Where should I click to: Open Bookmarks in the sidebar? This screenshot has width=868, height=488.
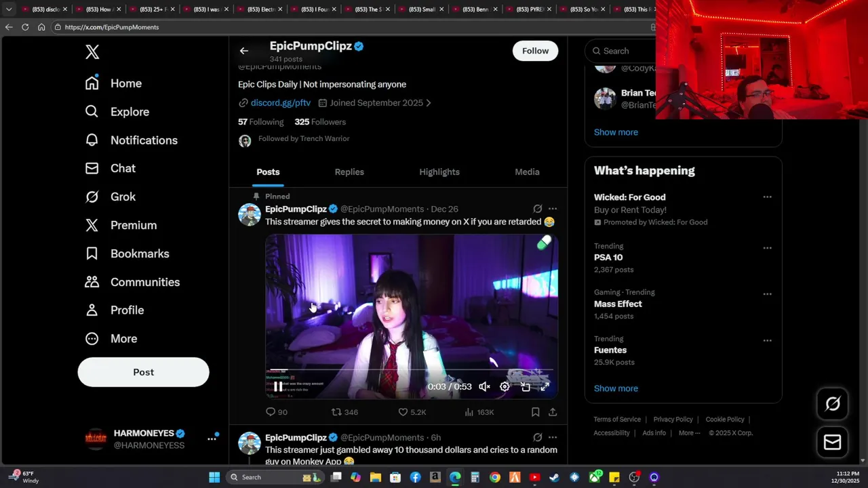tap(127, 253)
